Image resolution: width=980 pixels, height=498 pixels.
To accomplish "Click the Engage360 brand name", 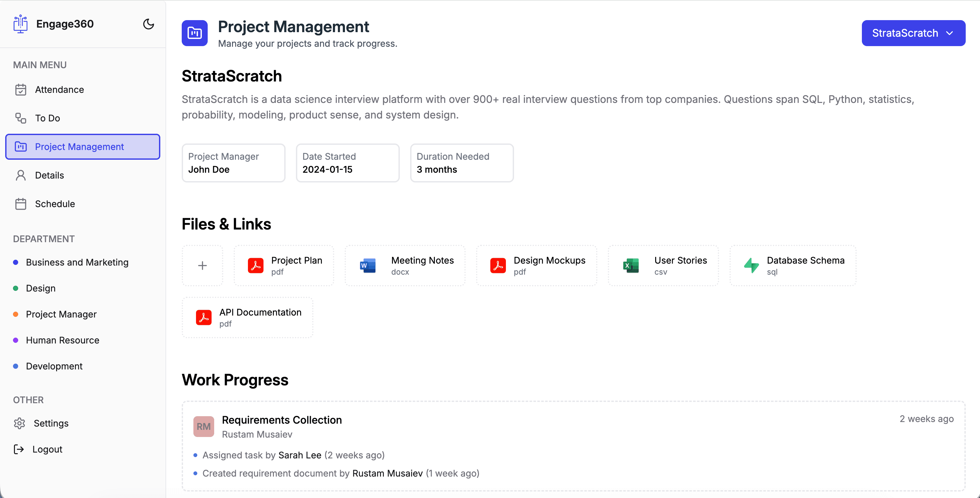I will click(65, 24).
